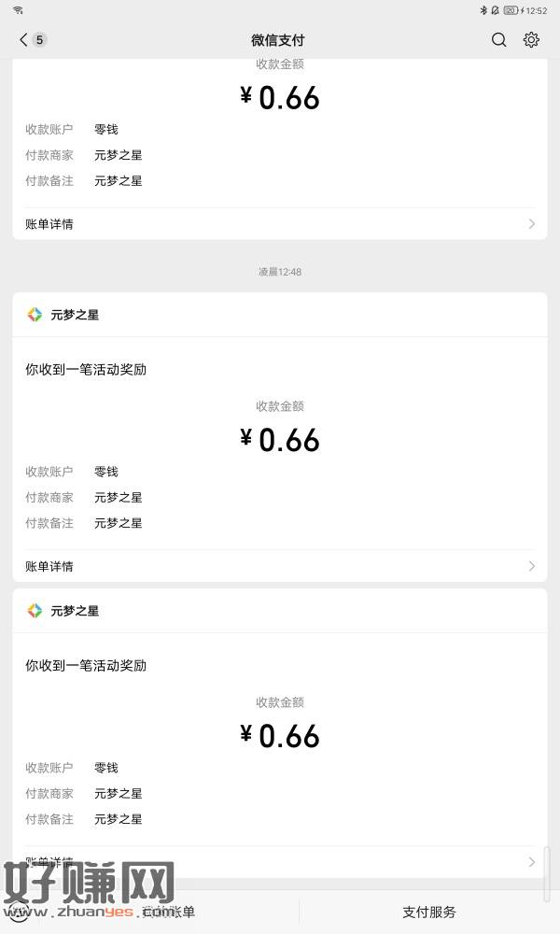Open the 支付服务 bottom menu
560x934 pixels.
click(x=429, y=912)
